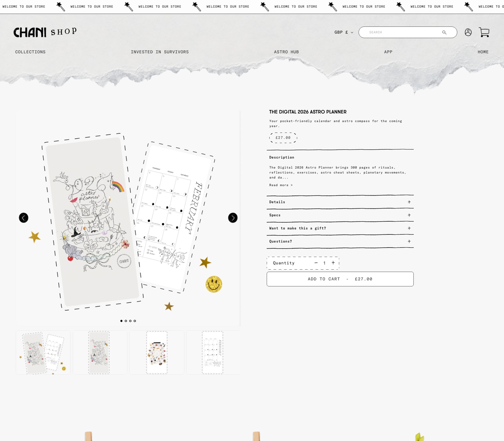504x441 pixels.
Task: Open the GBP £ currency dropdown
Action: click(x=344, y=32)
